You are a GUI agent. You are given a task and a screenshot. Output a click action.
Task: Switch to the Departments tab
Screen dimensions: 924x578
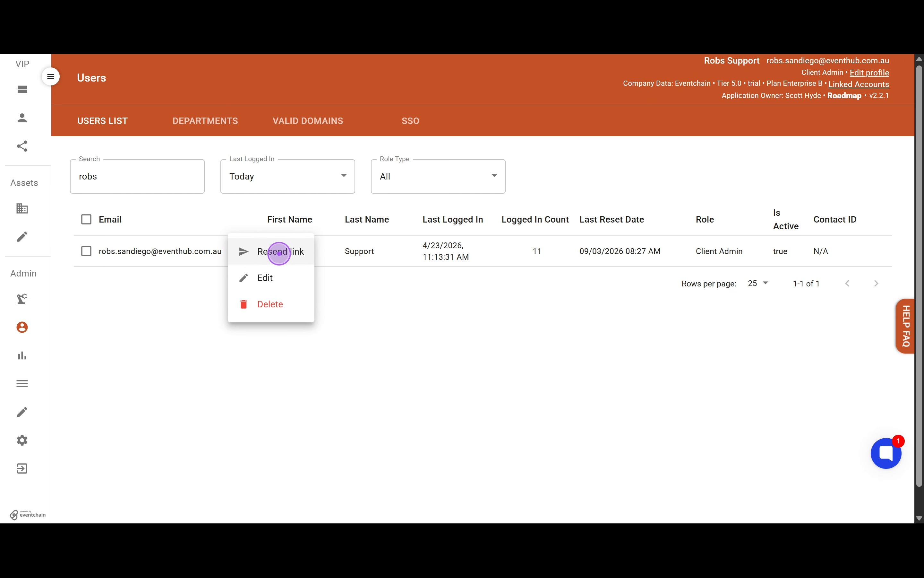205,121
